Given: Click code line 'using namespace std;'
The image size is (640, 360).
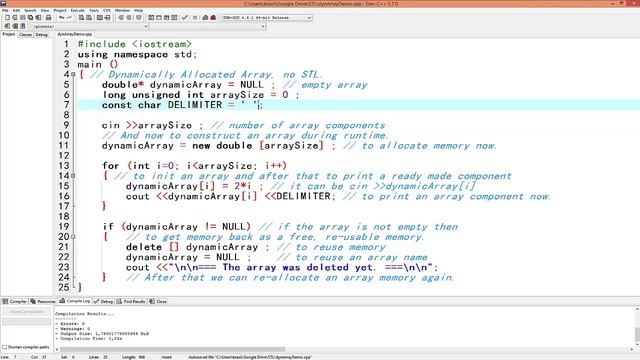Looking at the screenshot, I should tap(137, 54).
